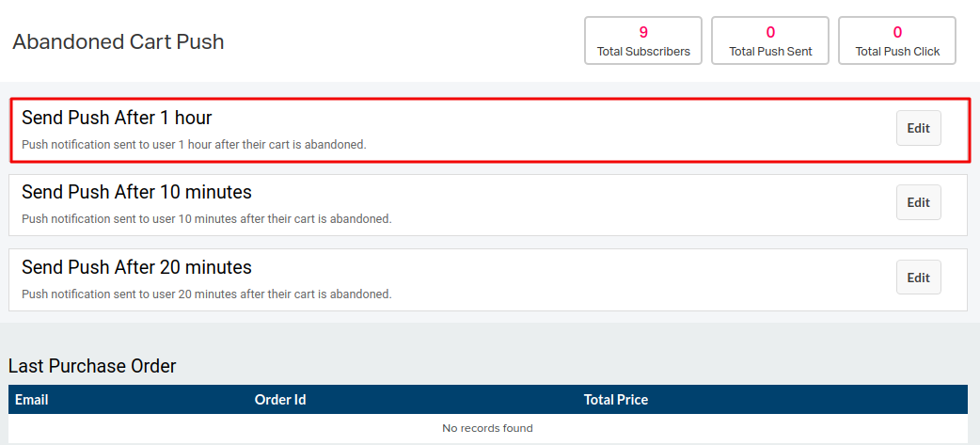Screen dimensions: 980x445
Task: Click the 20 minutes push description text
Action: tap(207, 294)
